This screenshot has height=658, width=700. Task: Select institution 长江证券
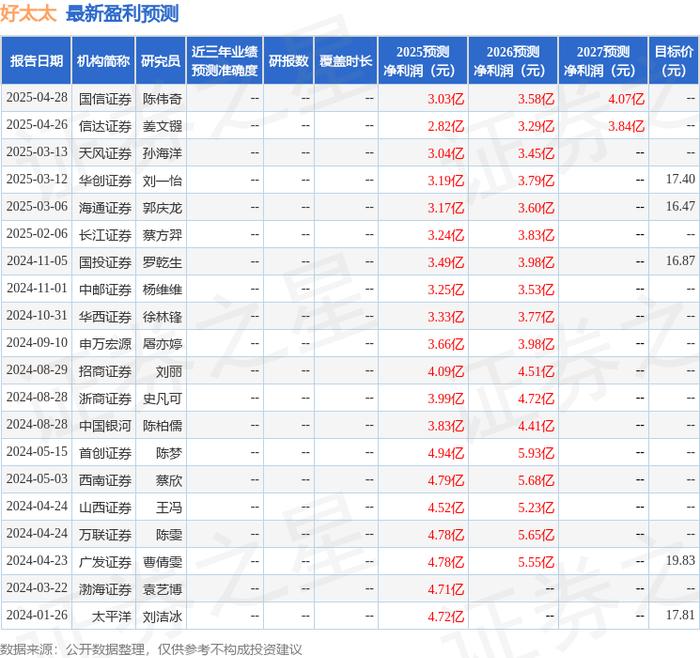pos(105,235)
